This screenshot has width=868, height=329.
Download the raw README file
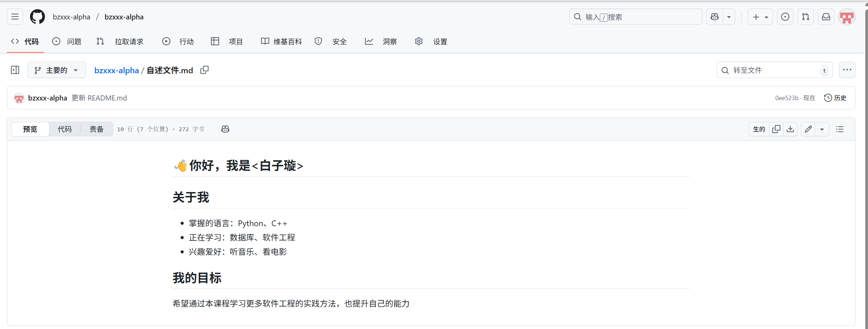tap(790, 129)
